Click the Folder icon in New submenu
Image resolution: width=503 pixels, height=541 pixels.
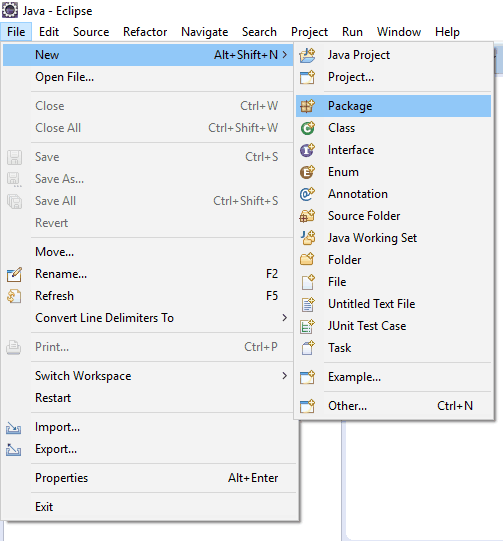tap(307, 259)
